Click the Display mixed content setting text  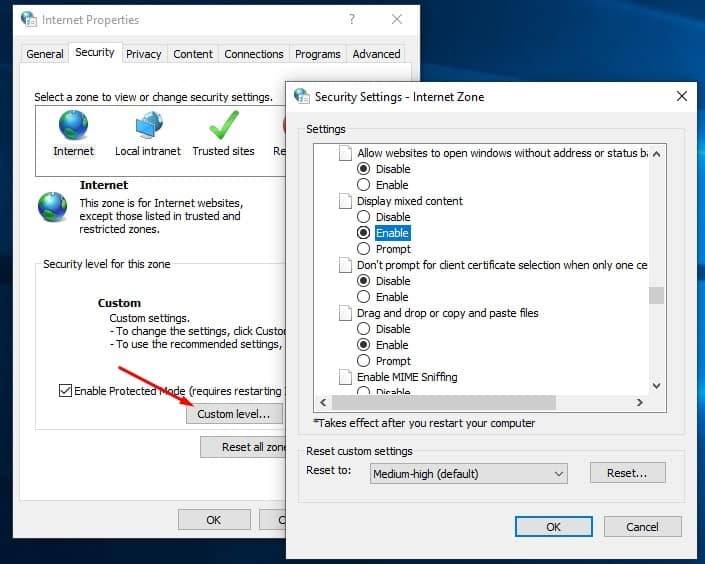410,201
